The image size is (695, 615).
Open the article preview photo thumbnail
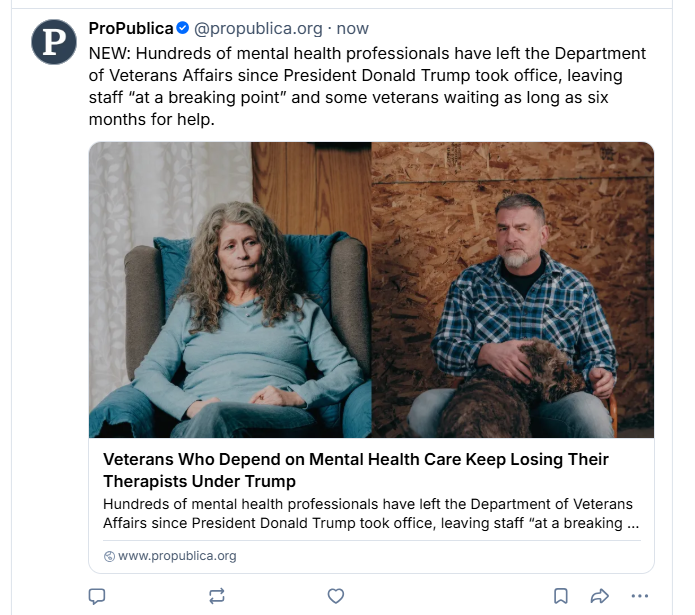pos(371,290)
